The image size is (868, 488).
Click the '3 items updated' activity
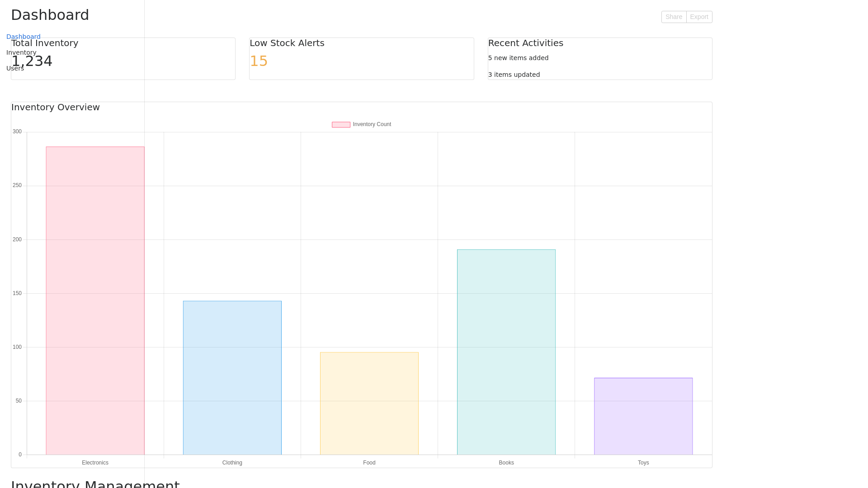coord(514,75)
